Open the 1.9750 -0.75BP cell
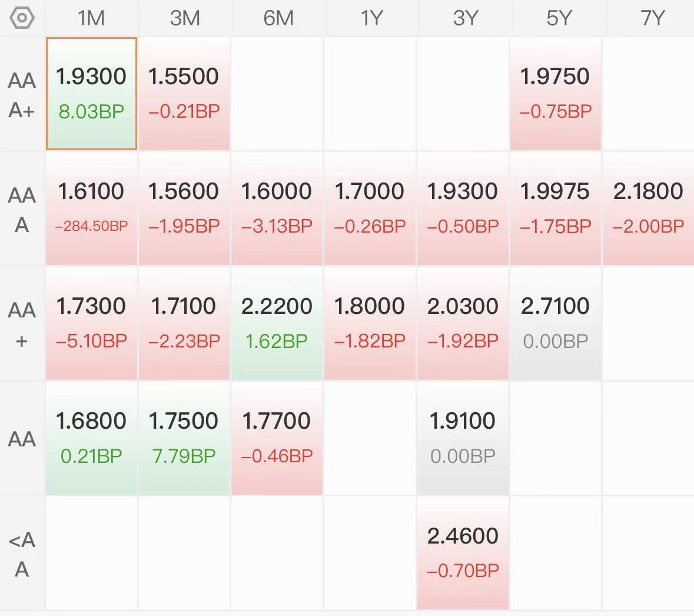 pos(555,94)
